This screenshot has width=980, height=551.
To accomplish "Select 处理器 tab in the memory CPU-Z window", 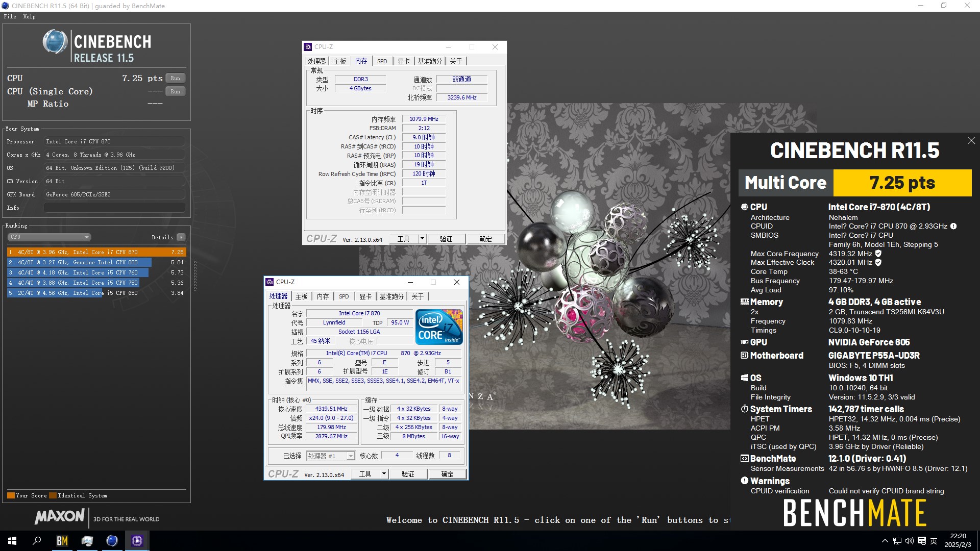I will tap(316, 61).
